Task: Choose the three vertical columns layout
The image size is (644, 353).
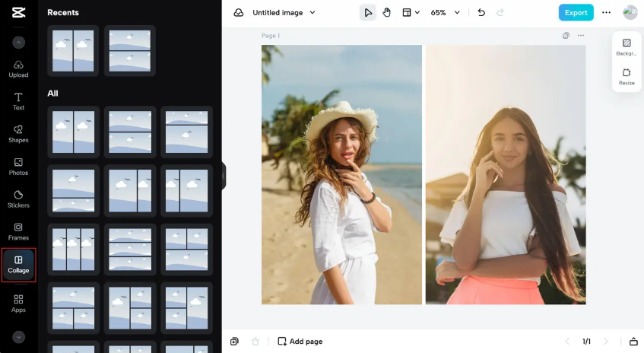Action: pos(73,250)
